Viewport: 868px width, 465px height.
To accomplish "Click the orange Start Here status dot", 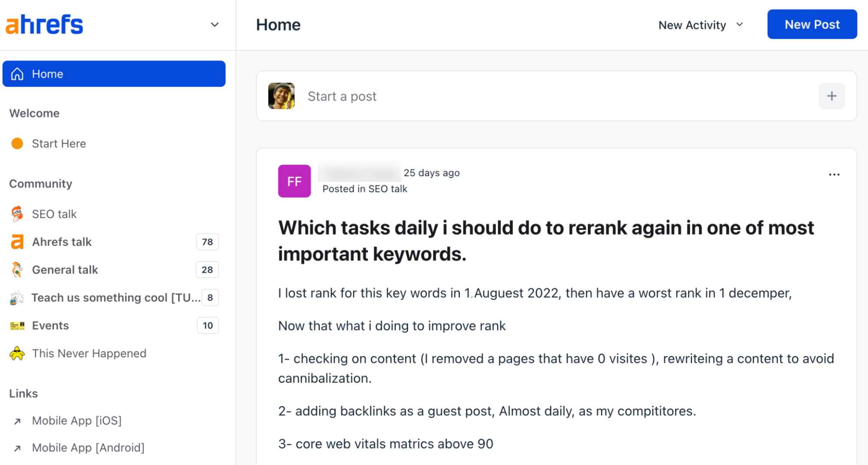I will pos(17,143).
